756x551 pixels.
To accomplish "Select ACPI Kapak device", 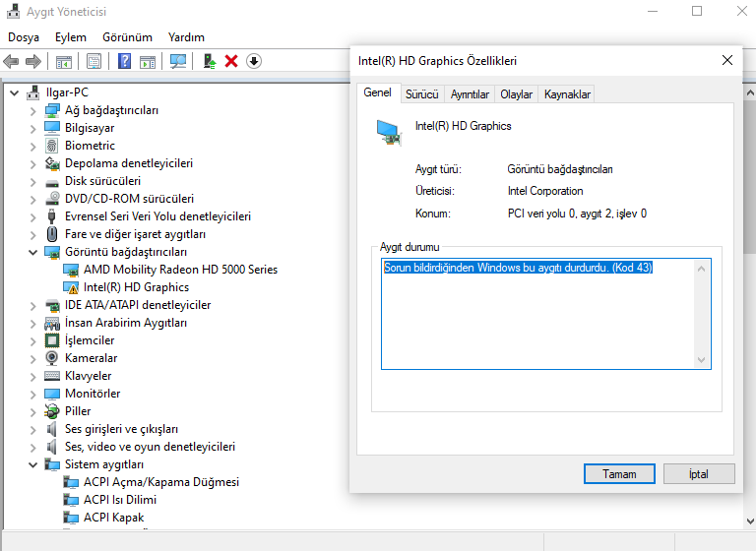I will [114, 518].
